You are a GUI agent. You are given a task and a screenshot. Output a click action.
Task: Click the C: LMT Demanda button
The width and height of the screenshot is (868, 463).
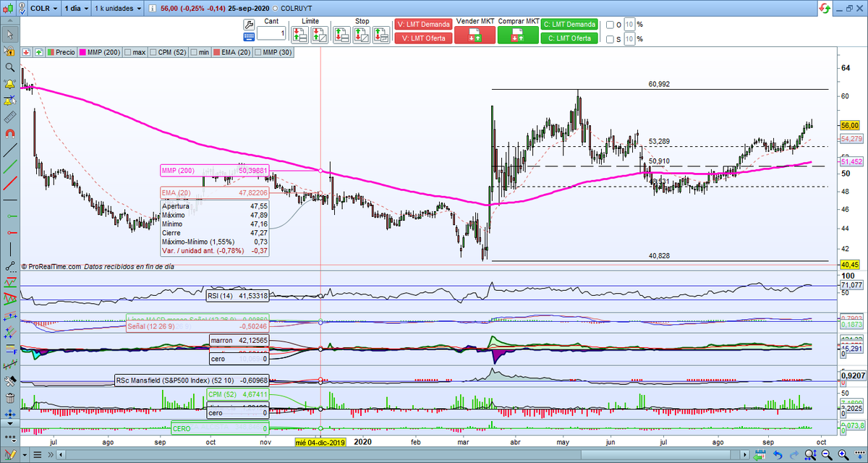(569, 24)
